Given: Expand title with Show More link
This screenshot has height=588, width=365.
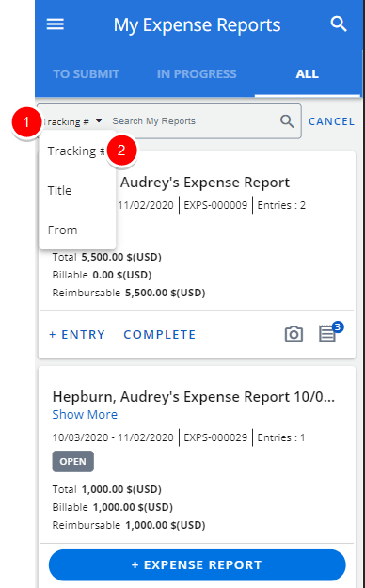Looking at the screenshot, I should (x=85, y=414).
